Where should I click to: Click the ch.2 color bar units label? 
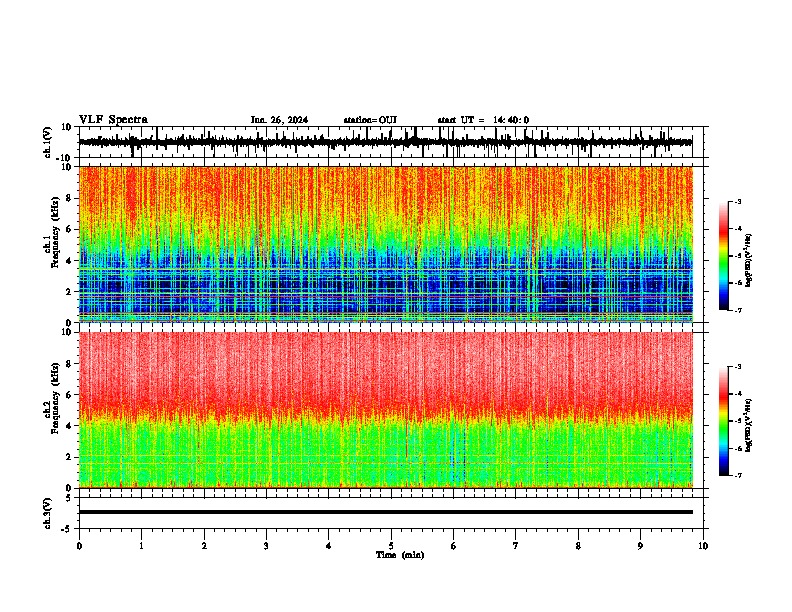click(749, 426)
